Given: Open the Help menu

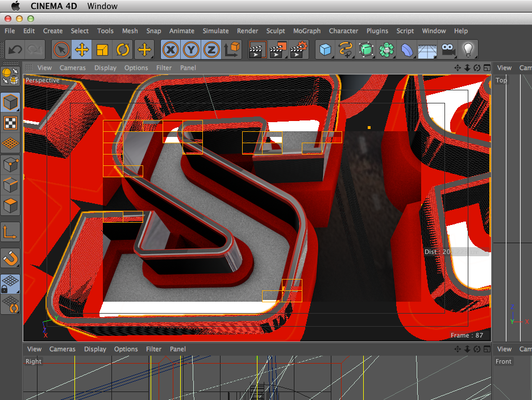Looking at the screenshot, I should [x=461, y=31].
